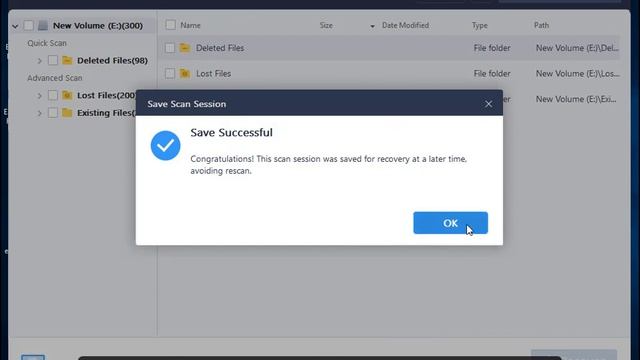Click the Deleted Files row File folder type
The image size is (640, 360).
pos(492,48)
